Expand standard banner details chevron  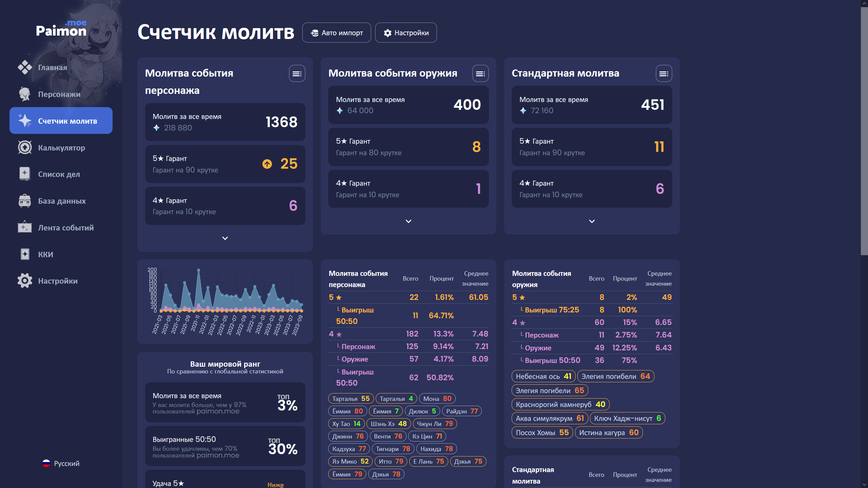click(592, 221)
